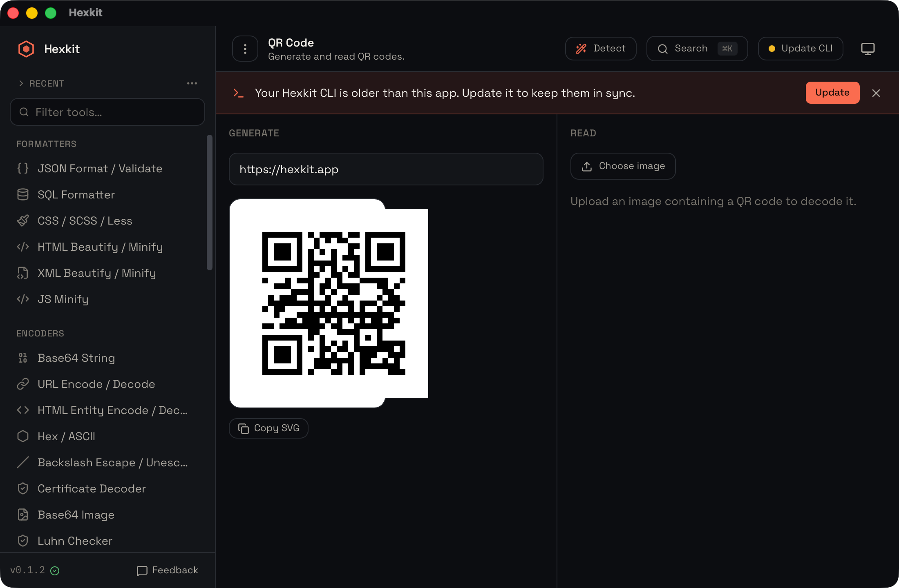This screenshot has width=899, height=588.
Task: Select Luhn Checker tool
Action: [107, 541]
